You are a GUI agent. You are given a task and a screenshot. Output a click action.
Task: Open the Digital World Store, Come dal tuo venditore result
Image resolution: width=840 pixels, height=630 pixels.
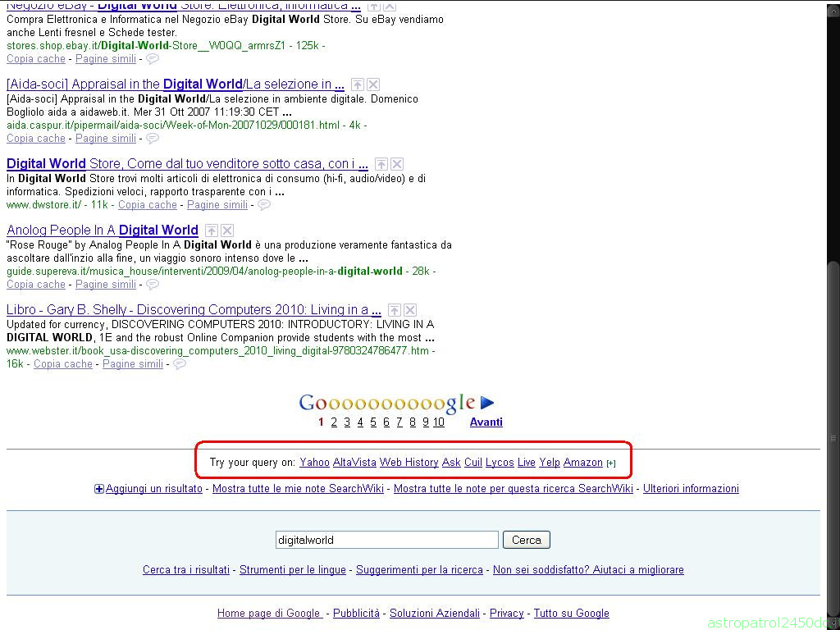pos(187,164)
